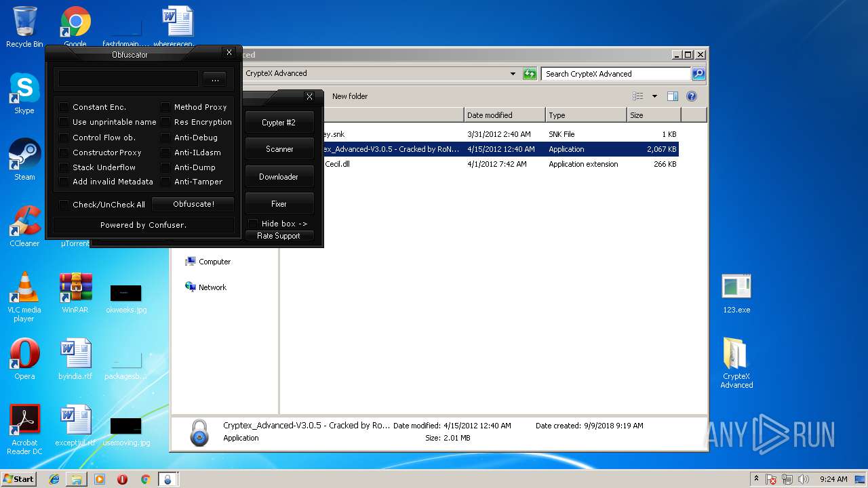Click the Explorer search magnifier icon

pos(698,74)
